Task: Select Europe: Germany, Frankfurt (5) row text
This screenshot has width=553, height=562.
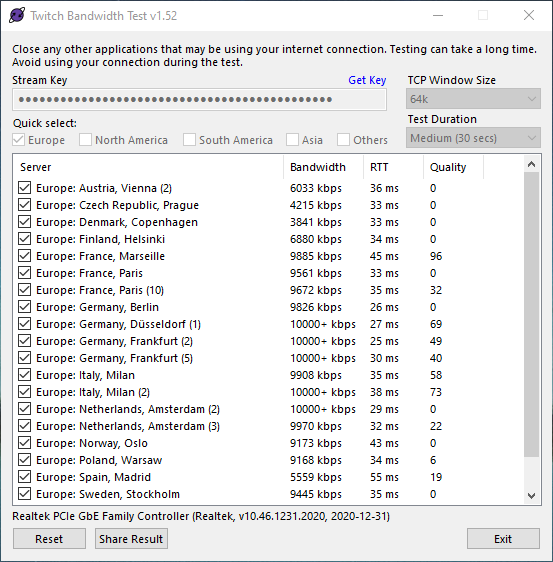Action: click(x=114, y=358)
